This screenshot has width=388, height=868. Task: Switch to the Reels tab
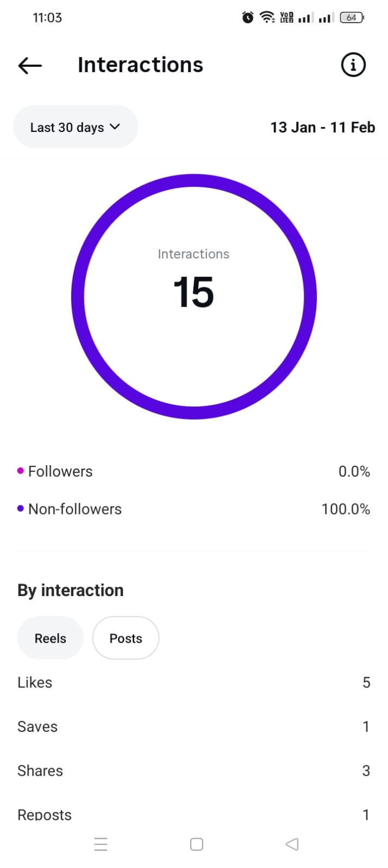pos(50,638)
